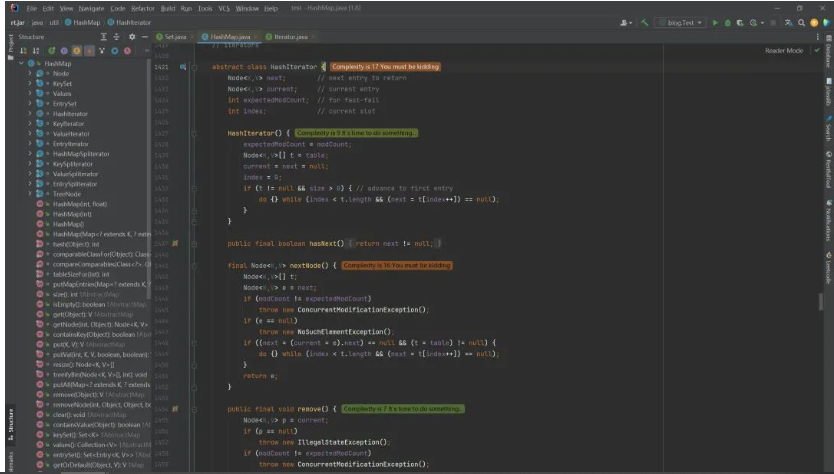Start debugging with the green bug icon
Screen dimensions: 834x474
[x=728, y=23]
